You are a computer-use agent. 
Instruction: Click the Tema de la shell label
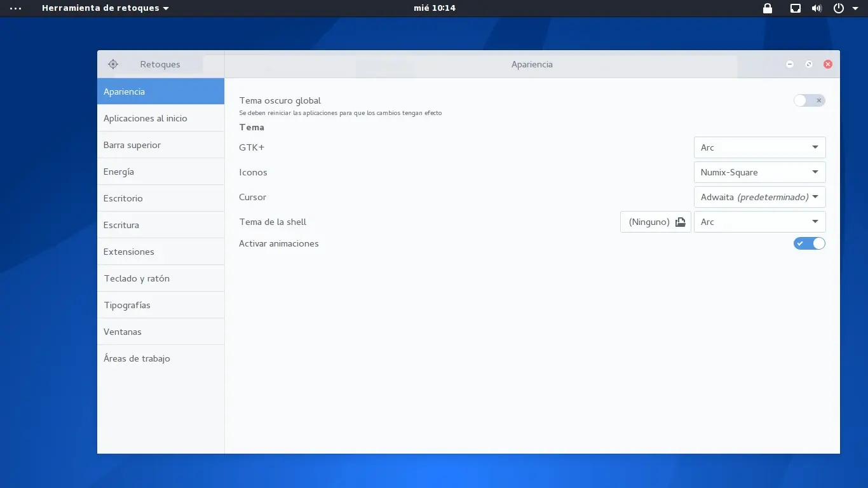click(273, 222)
